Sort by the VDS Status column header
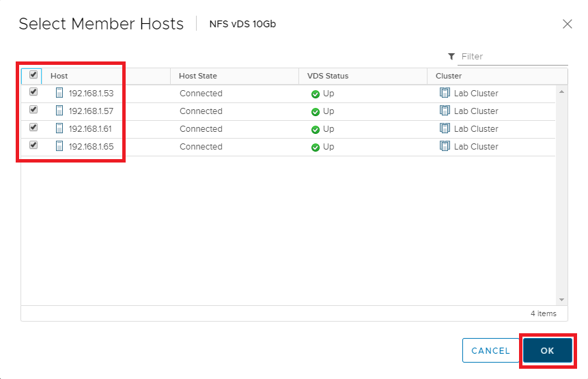 coord(328,76)
